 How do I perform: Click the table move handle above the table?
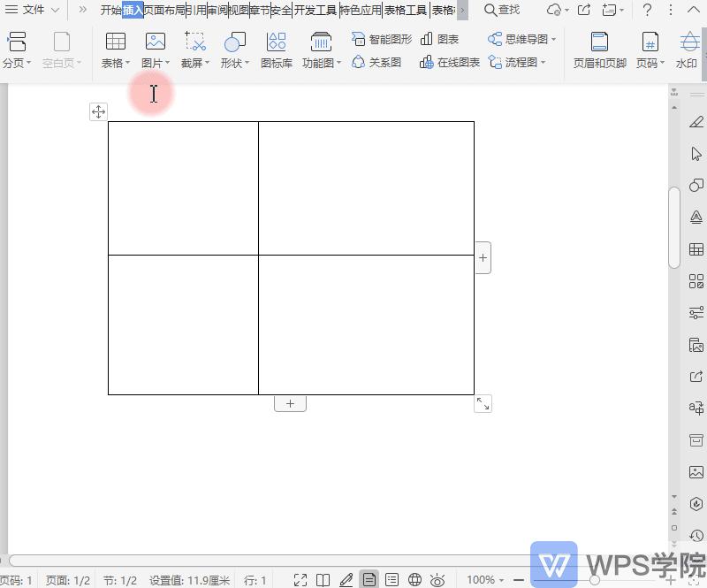click(x=98, y=111)
